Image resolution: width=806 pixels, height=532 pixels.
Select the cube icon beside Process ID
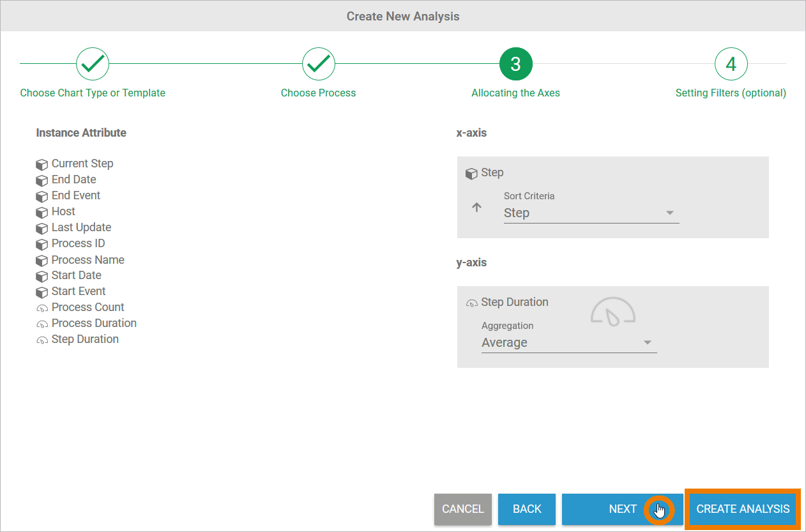coord(42,244)
